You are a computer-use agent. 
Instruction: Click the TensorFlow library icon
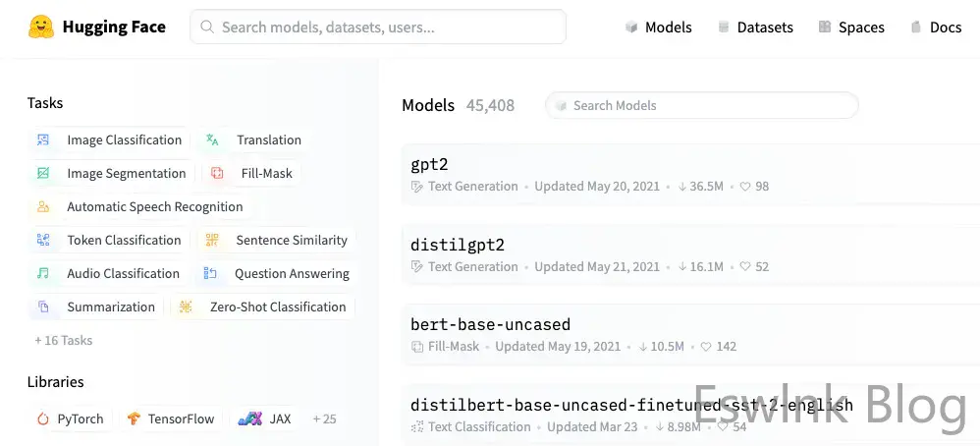pos(134,419)
